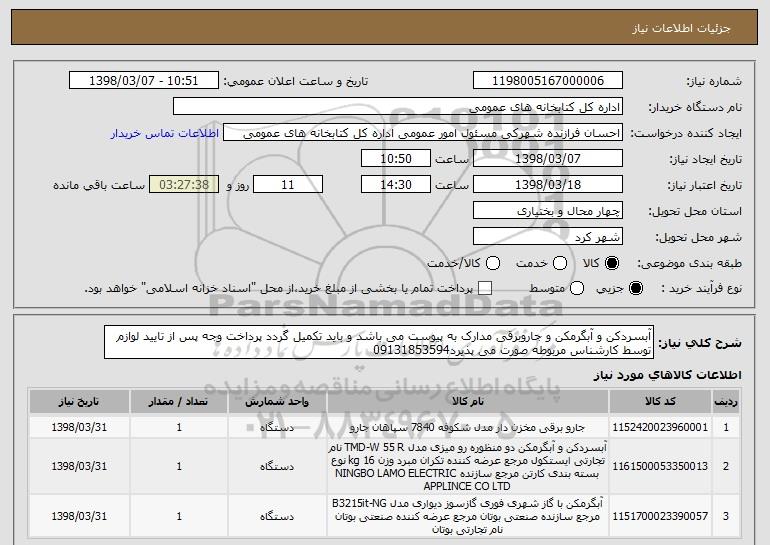
Task: Click the request creator name field
Action: click(x=423, y=133)
